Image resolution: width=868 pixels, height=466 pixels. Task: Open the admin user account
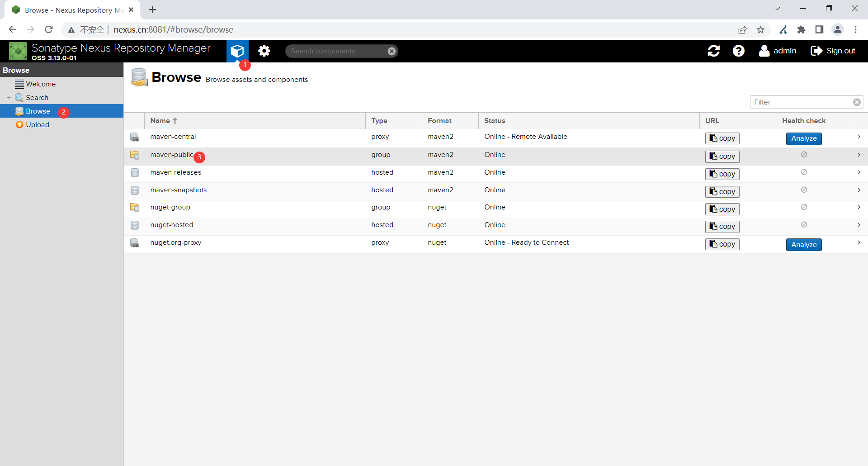point(778,51)
